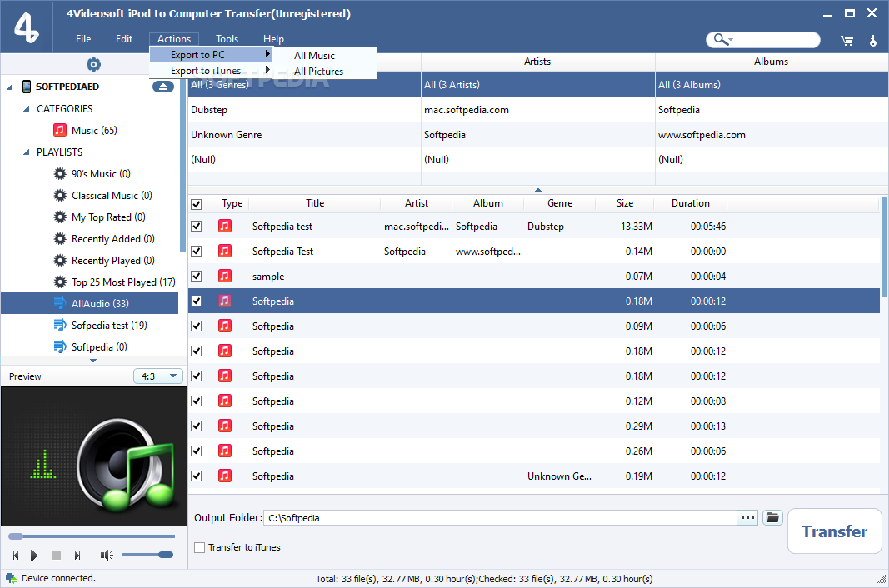Uncheck the sample row checkbox
The image size is (889, 588).
click(x=196, y=277)
